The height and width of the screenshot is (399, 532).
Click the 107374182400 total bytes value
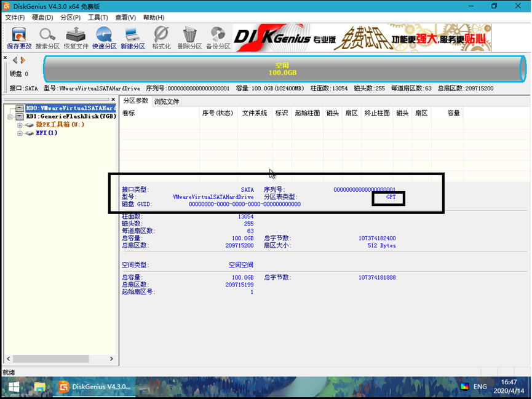point(377,238)
